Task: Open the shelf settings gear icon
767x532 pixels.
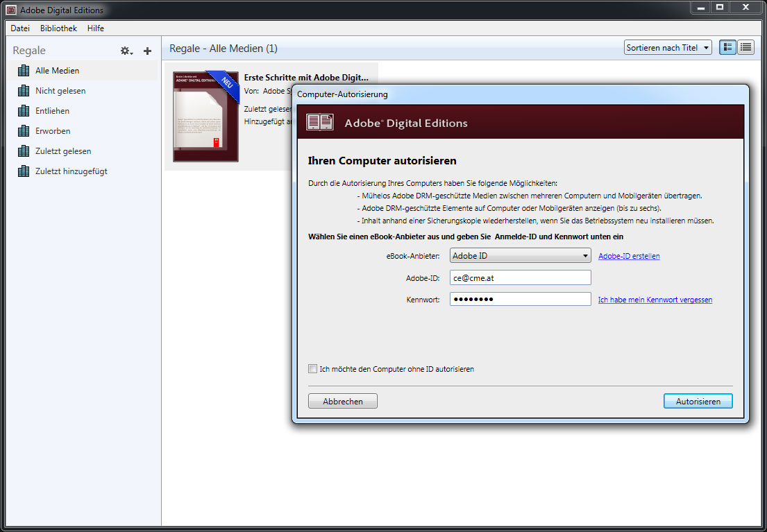Action: pos(126,51)
